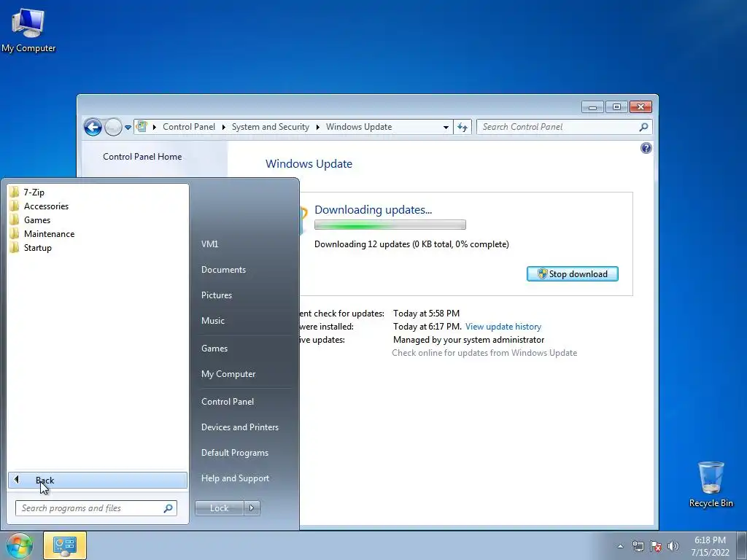
Task: Click the search magnifier in Search Control Panel
Action: point(643,127)
